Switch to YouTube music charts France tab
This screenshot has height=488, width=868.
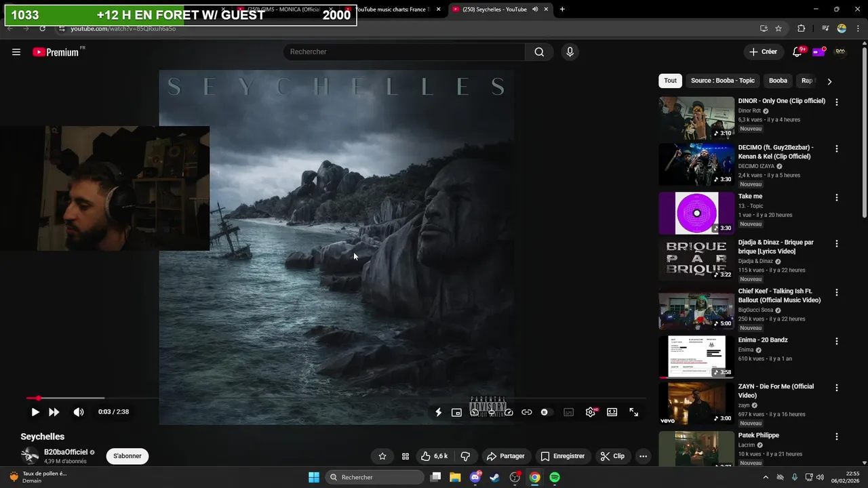[393, 9]
